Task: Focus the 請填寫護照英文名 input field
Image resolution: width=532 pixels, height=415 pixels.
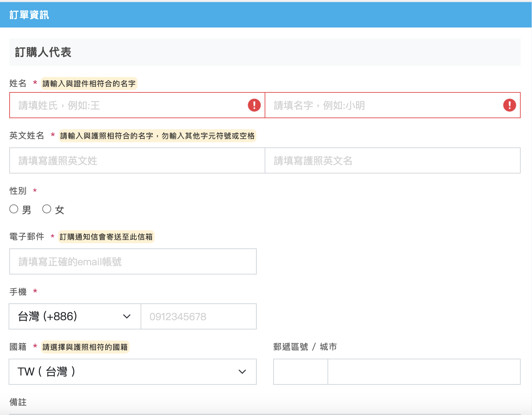Action: coord(392,160)
